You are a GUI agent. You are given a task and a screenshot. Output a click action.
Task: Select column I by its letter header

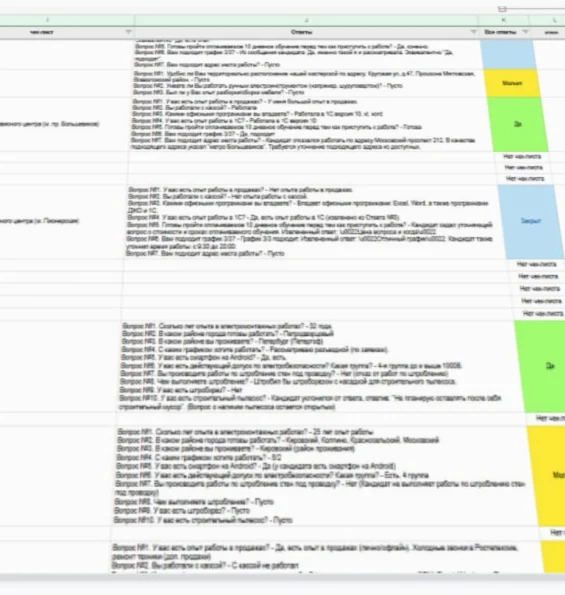pos(47,20)
